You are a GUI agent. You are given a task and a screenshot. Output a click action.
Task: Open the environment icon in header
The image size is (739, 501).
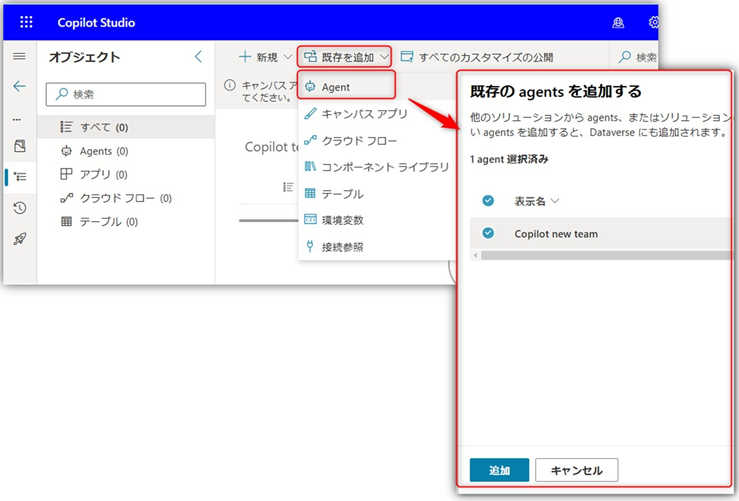(618, 22)
